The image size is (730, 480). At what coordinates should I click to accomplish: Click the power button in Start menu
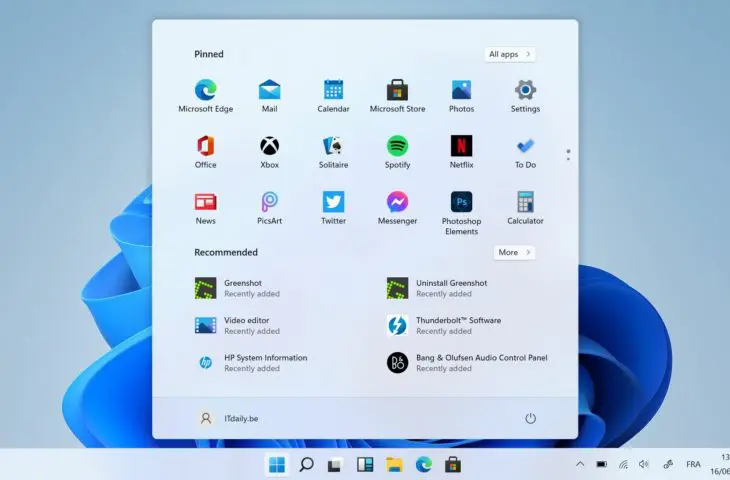click(x=530, y=418)
